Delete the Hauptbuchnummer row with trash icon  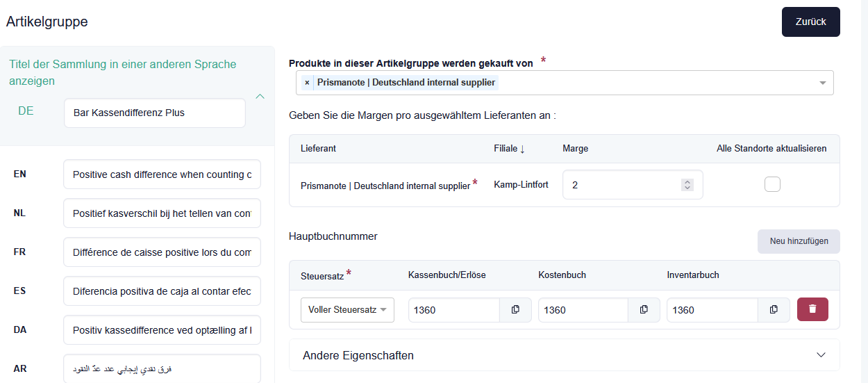(x=812, y=310)
